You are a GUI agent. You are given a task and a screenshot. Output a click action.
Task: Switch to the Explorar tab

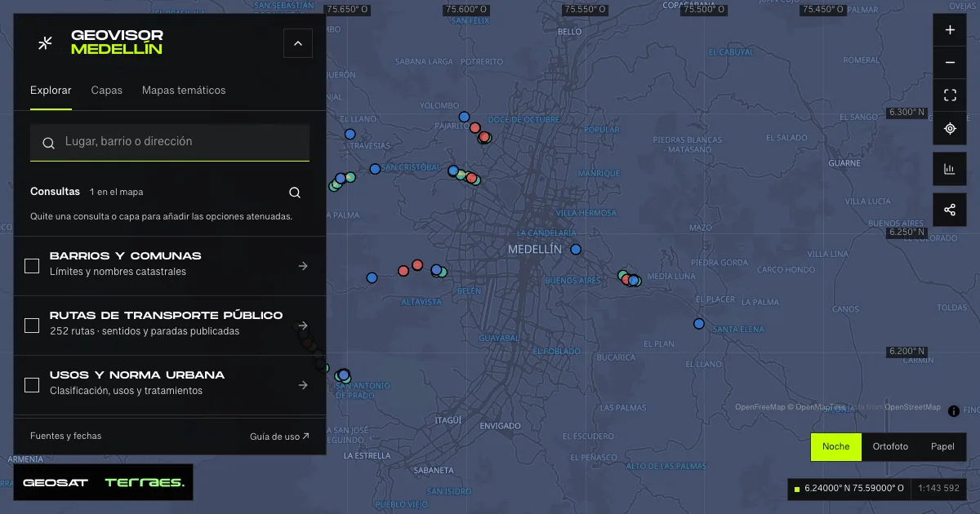coord(51,91)
